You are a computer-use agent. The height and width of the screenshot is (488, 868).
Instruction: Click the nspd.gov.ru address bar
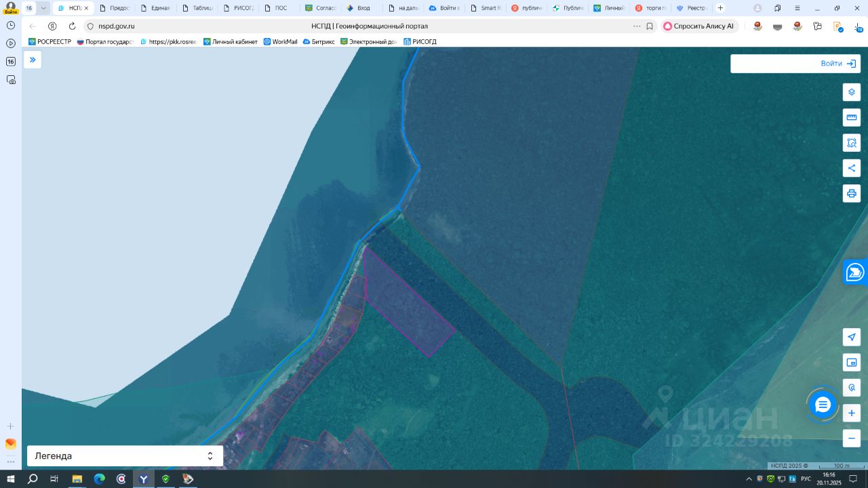click(x=116, y=26)
